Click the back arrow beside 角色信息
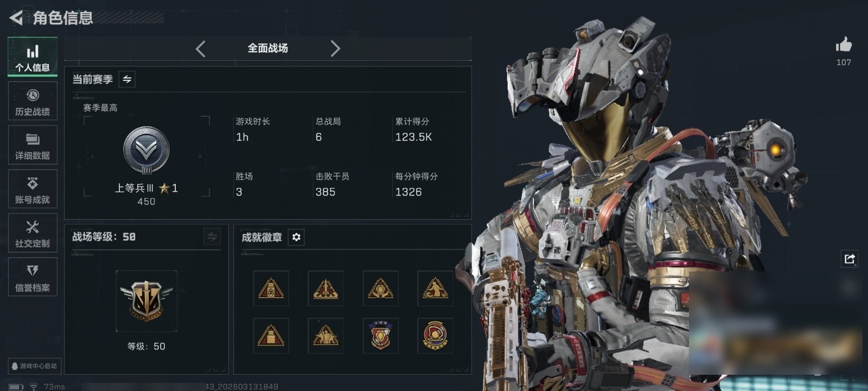This screenshot has width=868, height=391. pyautogui.click(x=16, y=18)
